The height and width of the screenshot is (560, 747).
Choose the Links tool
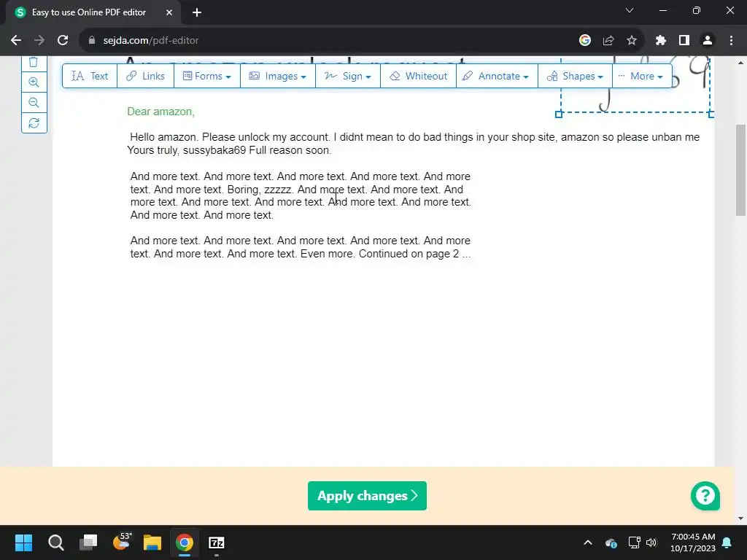tap(145, 76)
